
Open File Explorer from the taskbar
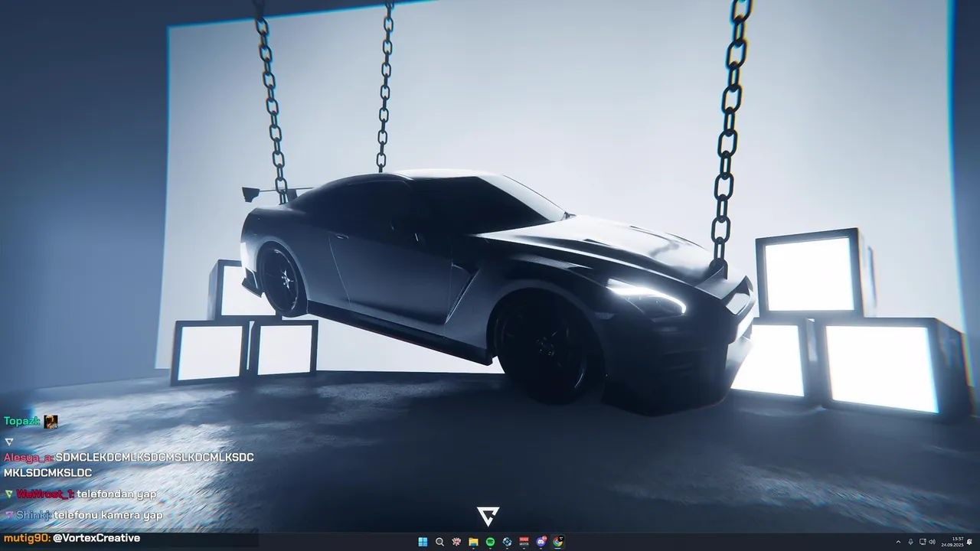click(x=474, y=542)
